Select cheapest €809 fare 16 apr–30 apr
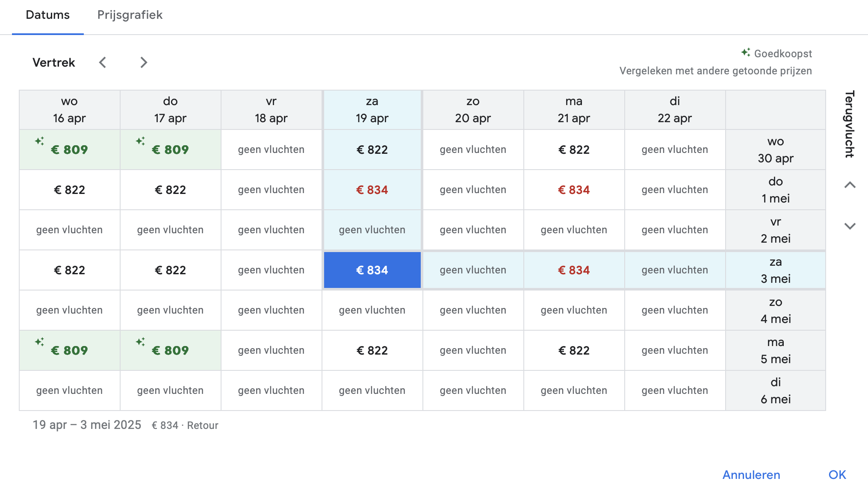Viewport: 868px width, 493px height. coord(69,150)
